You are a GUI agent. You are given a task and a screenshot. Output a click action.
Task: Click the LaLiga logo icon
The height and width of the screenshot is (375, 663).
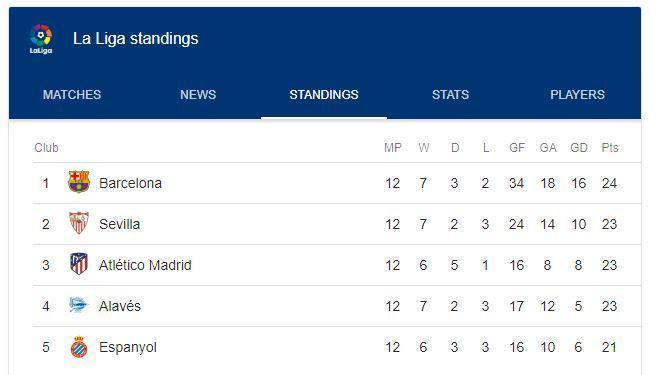coord(41,39)
